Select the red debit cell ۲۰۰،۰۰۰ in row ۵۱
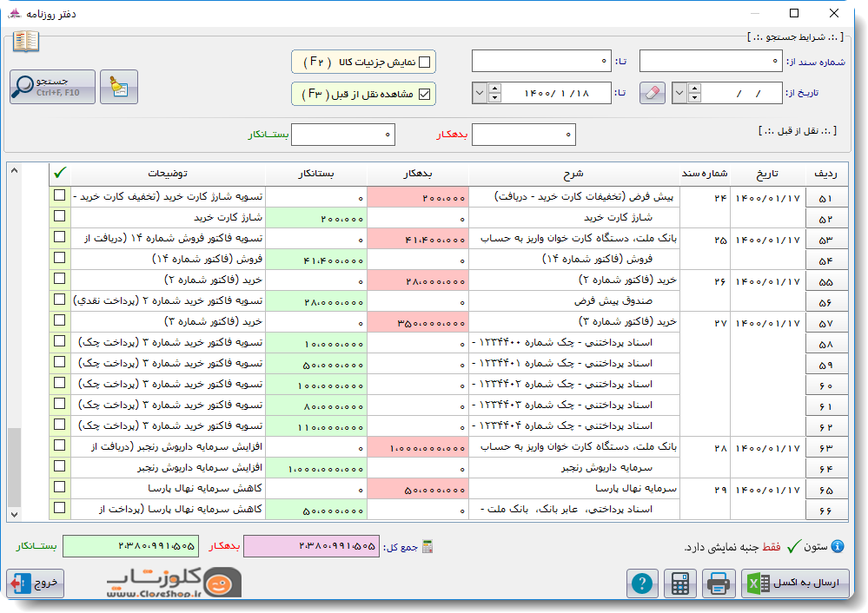The width and height of the screenshot is (868, 613). [418, 197]
